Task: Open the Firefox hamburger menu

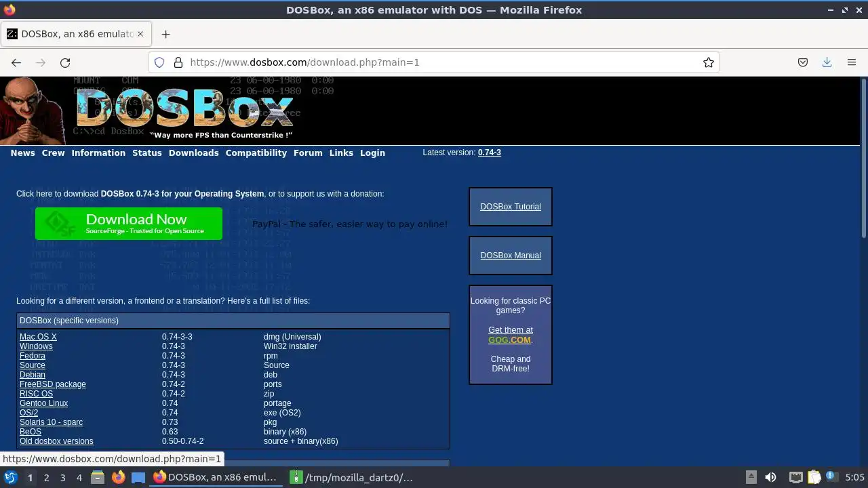Action: tap(852, 62)
